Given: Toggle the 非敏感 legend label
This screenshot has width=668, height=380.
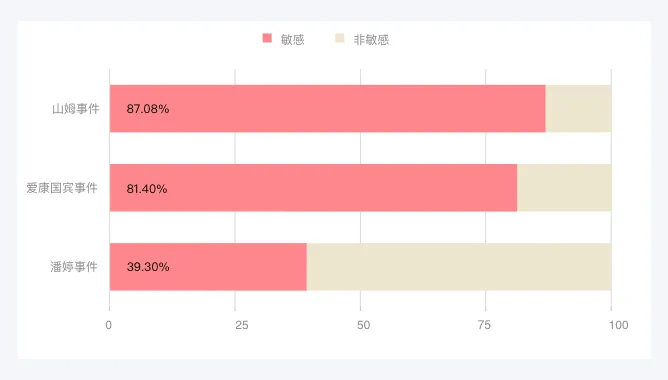Looking at the screenshot, I should click(x=371, y=40).
